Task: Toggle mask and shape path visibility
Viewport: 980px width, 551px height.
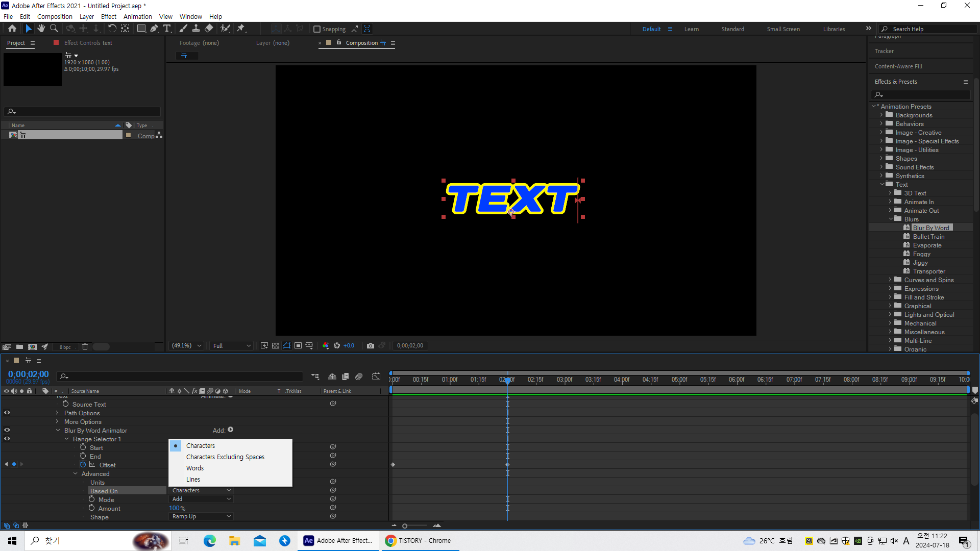Action: 287,346
